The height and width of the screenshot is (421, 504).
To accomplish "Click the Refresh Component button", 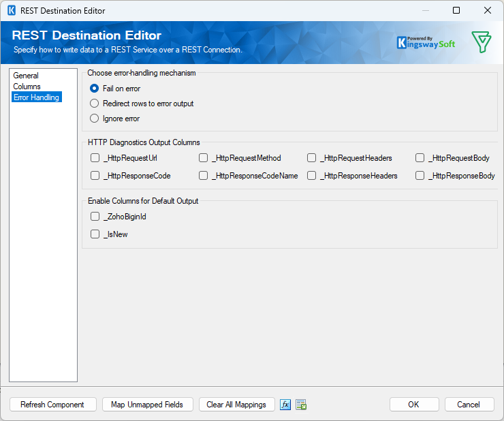I will tap(53, 404).
